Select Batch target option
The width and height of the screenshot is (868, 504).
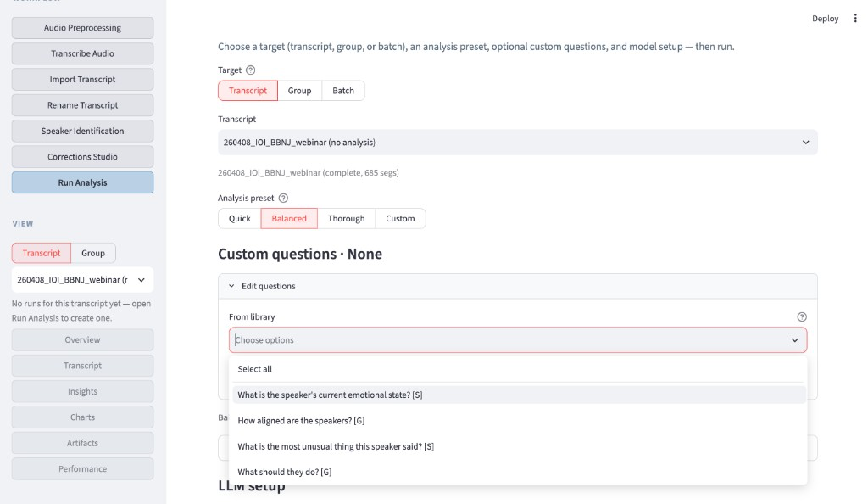coord(343,90)
